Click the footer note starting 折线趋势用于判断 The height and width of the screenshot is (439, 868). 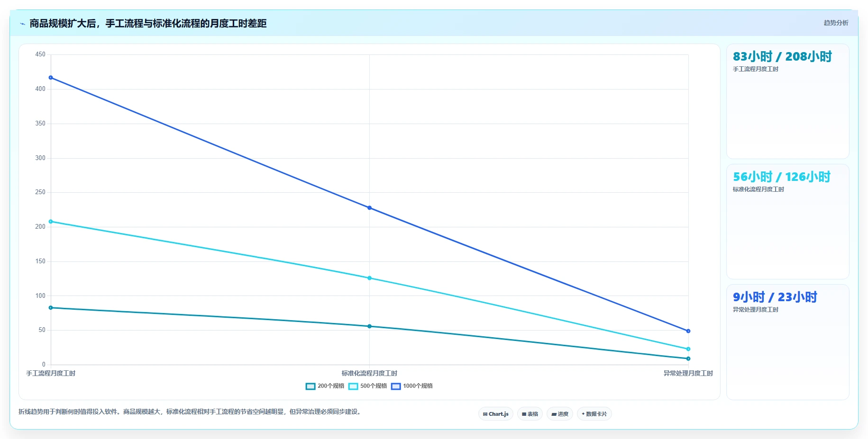pos(191,412)
